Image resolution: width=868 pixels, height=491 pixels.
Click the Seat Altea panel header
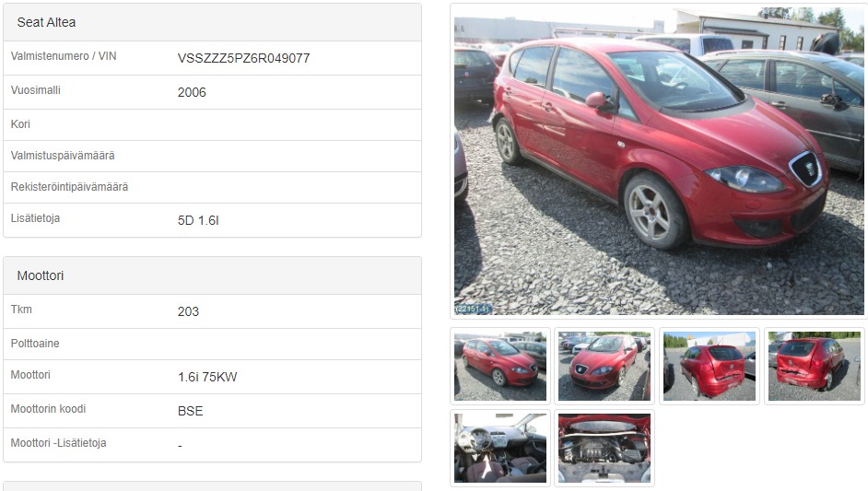pos(213,23)
